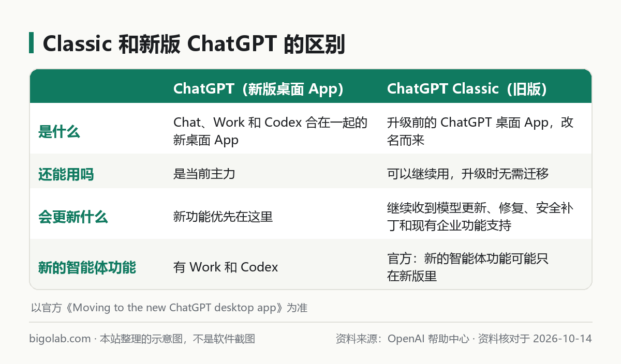Screen dimensions: 621x364
Task: Click the row label '新的智能体功能'
Action: [87, 267]
